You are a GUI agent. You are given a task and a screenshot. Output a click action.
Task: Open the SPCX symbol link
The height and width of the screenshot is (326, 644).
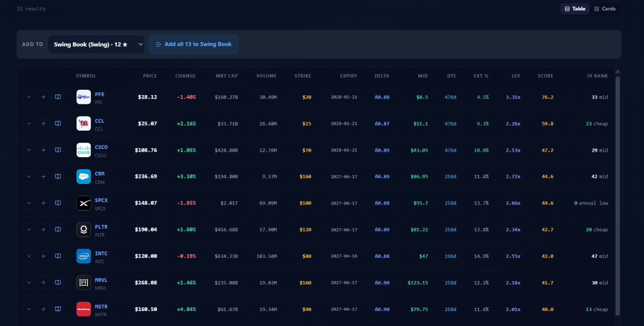101,200
